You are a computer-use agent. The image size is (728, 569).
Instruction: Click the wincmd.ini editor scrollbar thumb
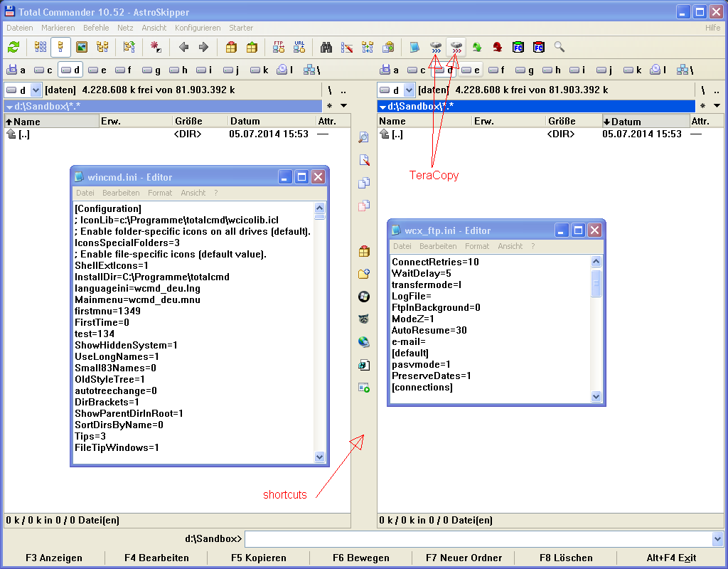point(319,217)
